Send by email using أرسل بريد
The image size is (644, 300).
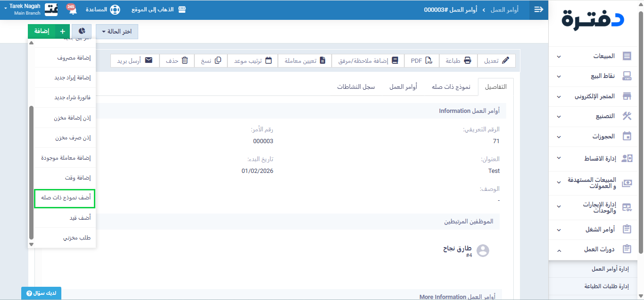tap(134, 60)
